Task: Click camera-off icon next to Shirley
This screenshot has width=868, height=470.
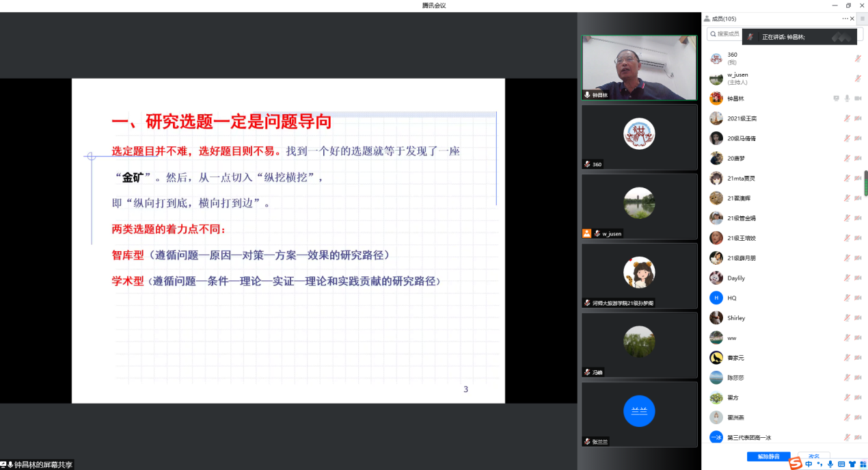Action: tap(858, 318)
